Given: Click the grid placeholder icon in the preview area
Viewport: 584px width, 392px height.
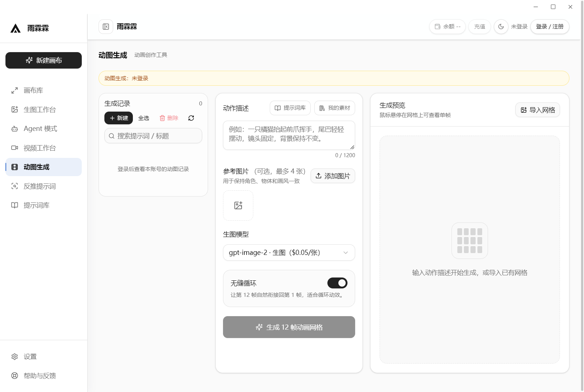Looking at the screenshot, I should 469,241.
